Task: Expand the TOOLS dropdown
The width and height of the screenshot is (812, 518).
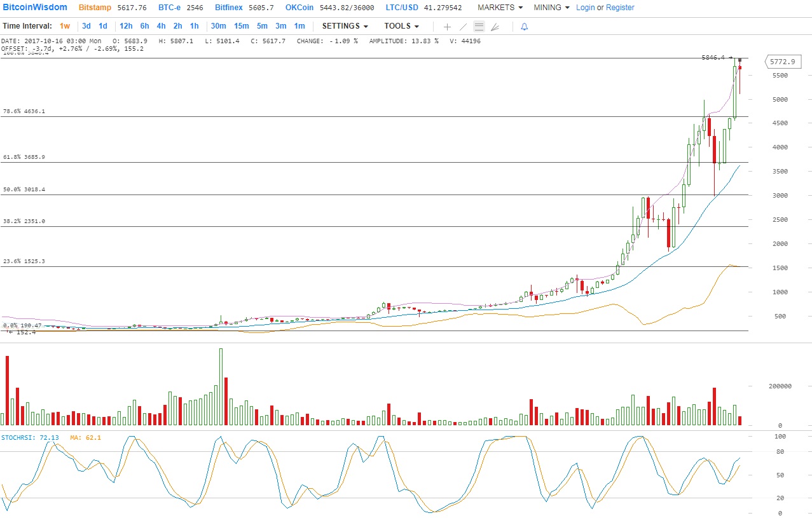Action: tap(401, 26)
